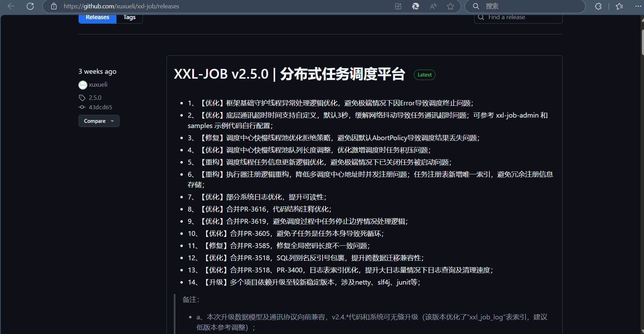Image resolution: width=644 pixels, height=334 pixels.
Task: Open the browser extensions puzzle icon
Action: (598, 6)
